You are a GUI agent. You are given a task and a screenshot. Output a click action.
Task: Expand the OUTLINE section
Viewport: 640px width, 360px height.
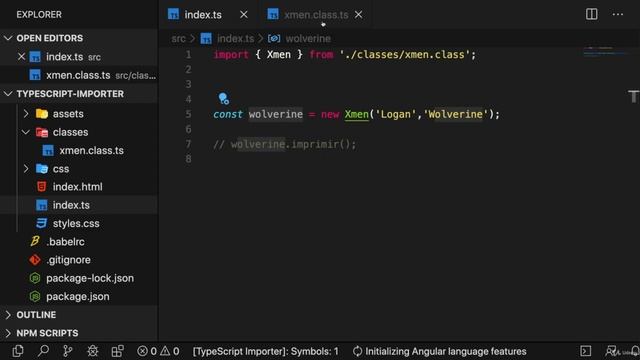pyautogui.click(x=8, y=315)
